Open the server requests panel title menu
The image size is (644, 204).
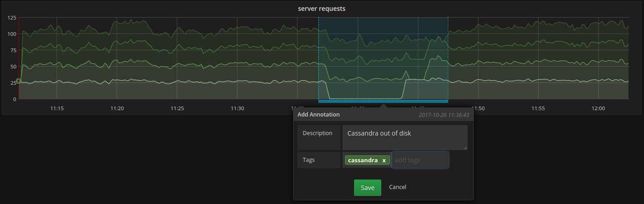322,9
